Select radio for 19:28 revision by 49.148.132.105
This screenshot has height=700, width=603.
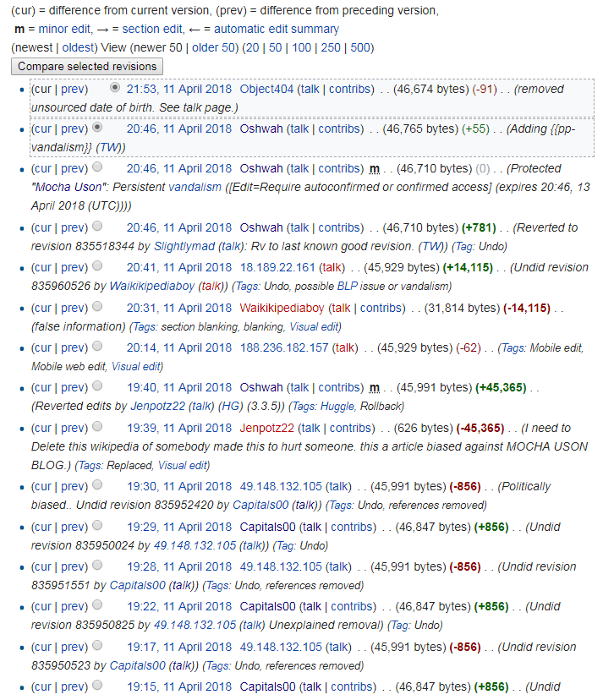(x=97, y=566)
